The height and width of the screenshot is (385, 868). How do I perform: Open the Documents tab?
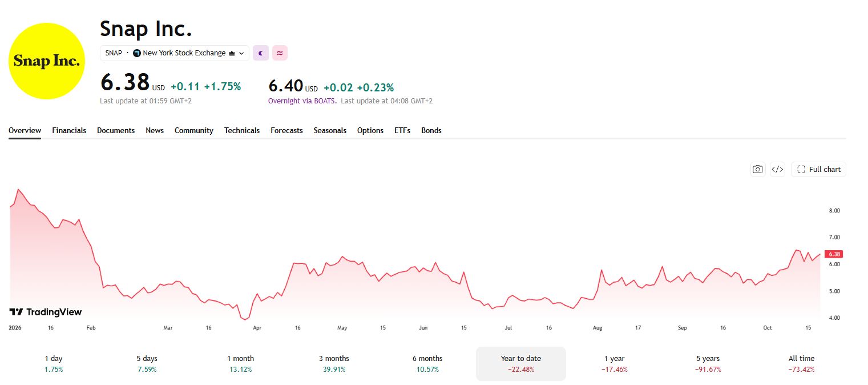point(116,130)
